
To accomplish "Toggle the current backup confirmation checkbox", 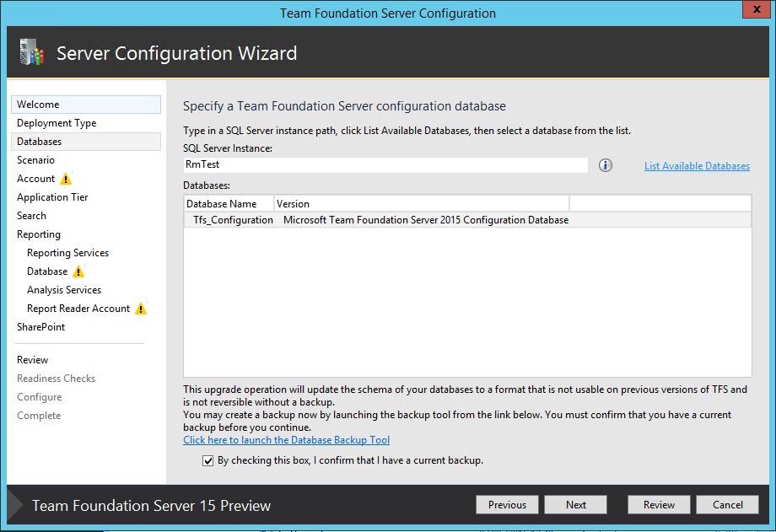I will point(207,460).
